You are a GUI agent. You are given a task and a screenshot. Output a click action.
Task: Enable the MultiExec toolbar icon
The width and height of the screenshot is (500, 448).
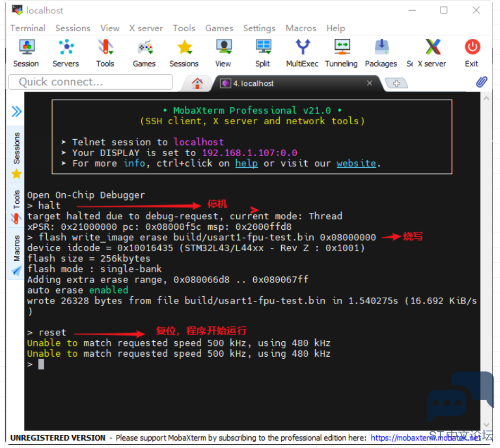tap(303, 53)
